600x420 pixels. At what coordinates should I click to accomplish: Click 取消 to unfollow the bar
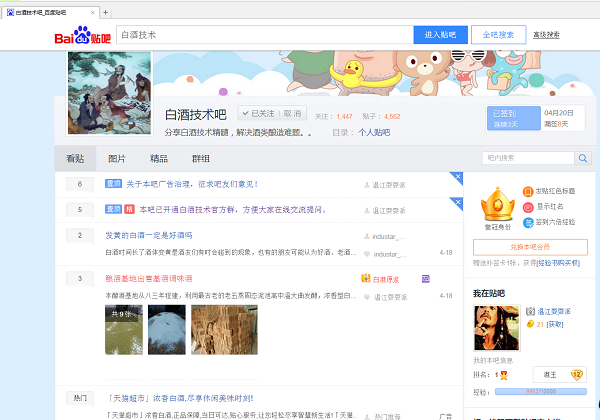tap(291, 114)
